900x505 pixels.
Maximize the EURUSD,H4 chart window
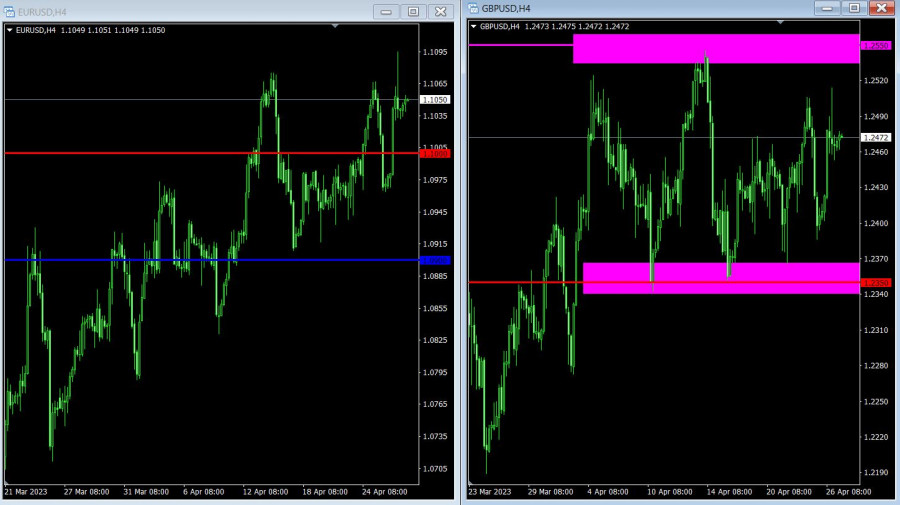click(x=413, y=11)
